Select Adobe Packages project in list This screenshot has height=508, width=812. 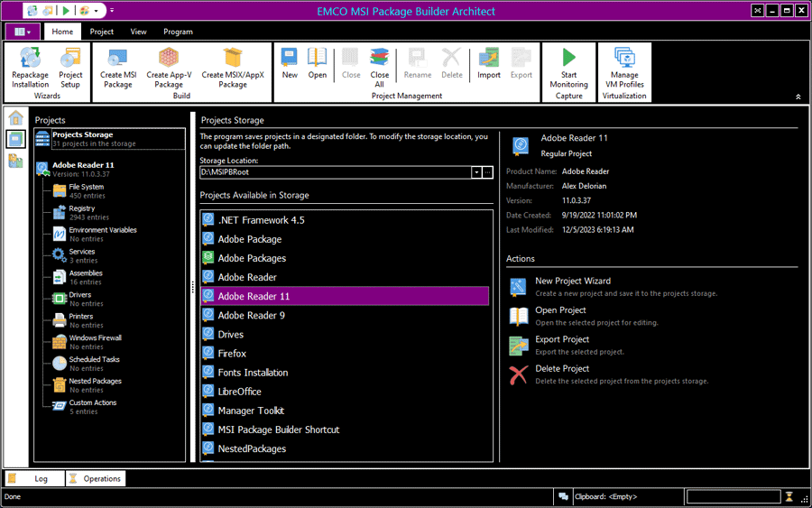click(345, 258)
